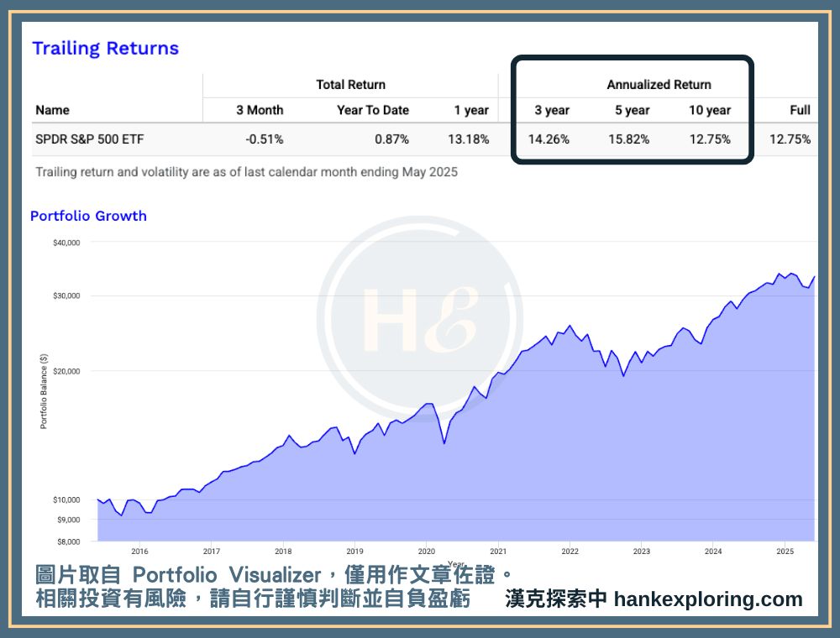Image resolution: width=840 pixels, height=638 pixels.
Task: Click the 5 year column header
Action: [633, 110]
